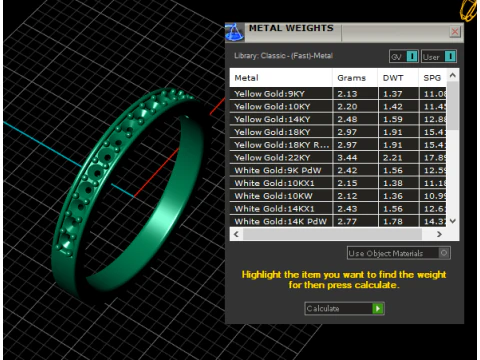Image resolution: width=480 pixels, height=360 pixels.
Task: Click the vertical scrollbar thumb
Action: pos(453,105)
